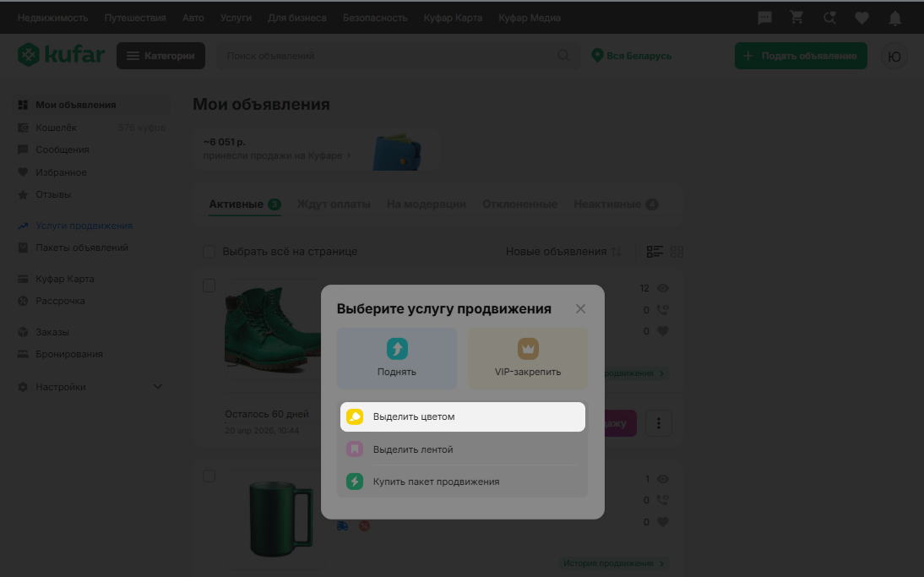924x577 pixels.
Task: Open Избранное in sidebar
Action: pos(92,172)
